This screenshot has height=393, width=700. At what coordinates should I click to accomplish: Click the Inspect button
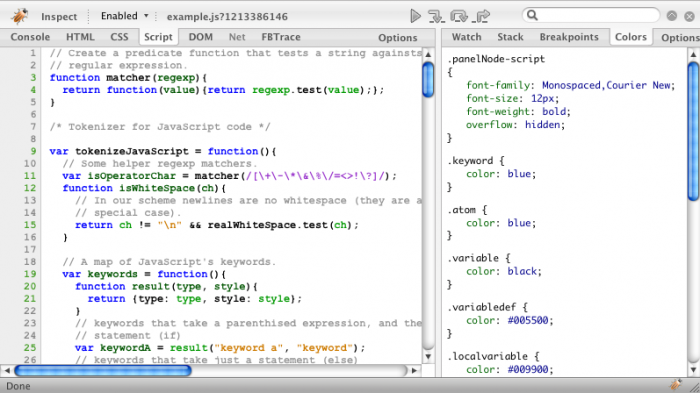pos(59,17)
